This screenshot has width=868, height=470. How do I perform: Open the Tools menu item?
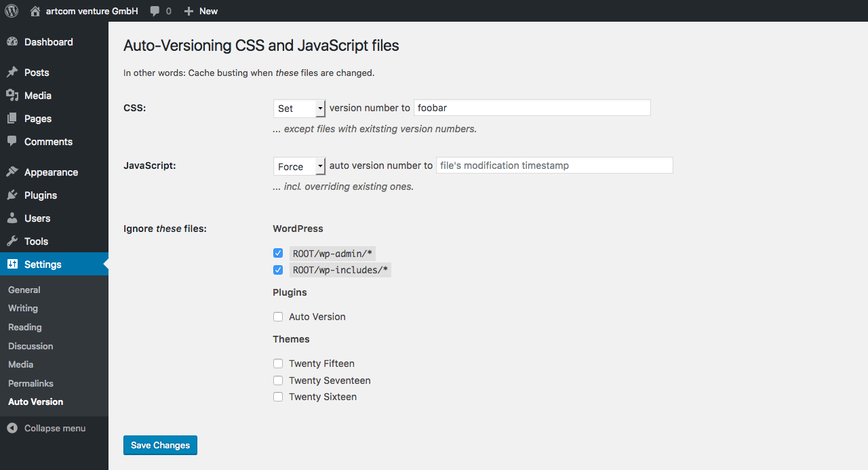coord(54,241)
